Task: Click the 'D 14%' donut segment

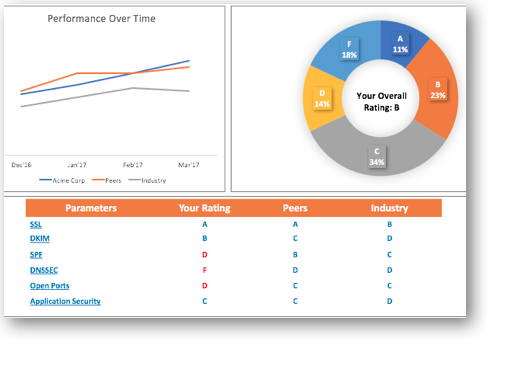Action: click(322, 99)
